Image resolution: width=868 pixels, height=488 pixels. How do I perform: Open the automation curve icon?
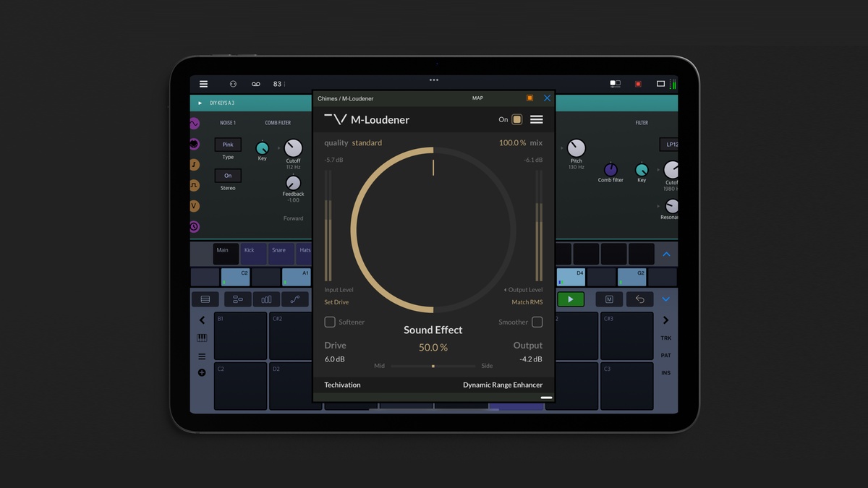coord(294,299)
